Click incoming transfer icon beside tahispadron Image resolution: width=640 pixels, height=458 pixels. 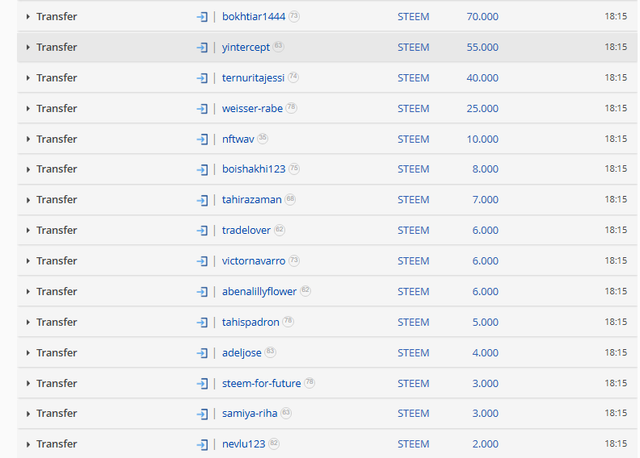click(x=202, y=322)
